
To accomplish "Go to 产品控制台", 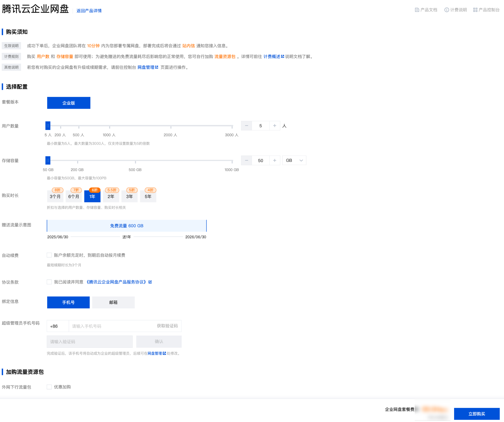I will point(486,10).
